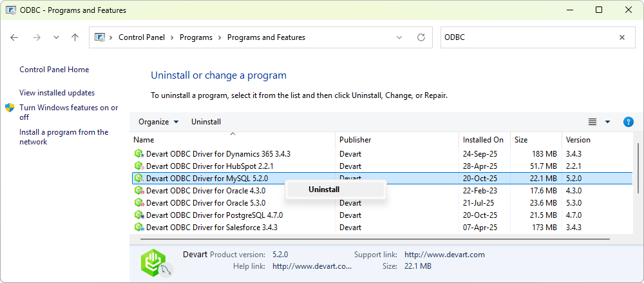The image size is (644, 283).
Task: Open Turn Windows features on or off
Action: [x=69, y=112]
